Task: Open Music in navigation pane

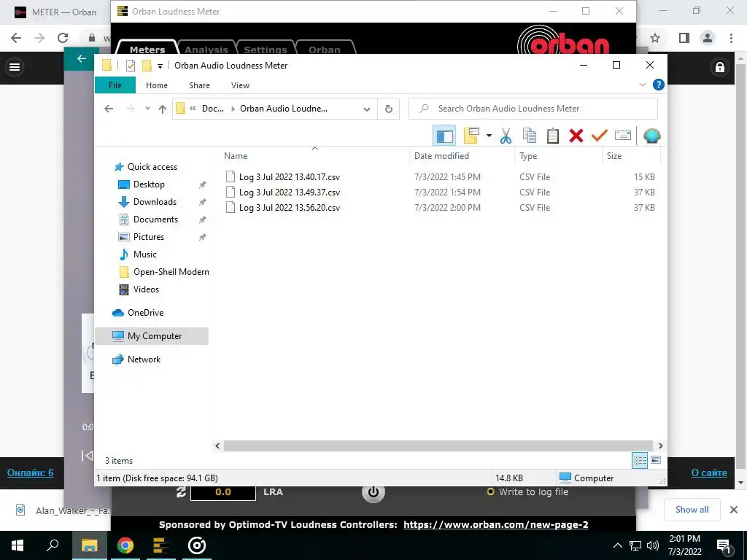Action: pyautogui.click(x=144, y=254)
